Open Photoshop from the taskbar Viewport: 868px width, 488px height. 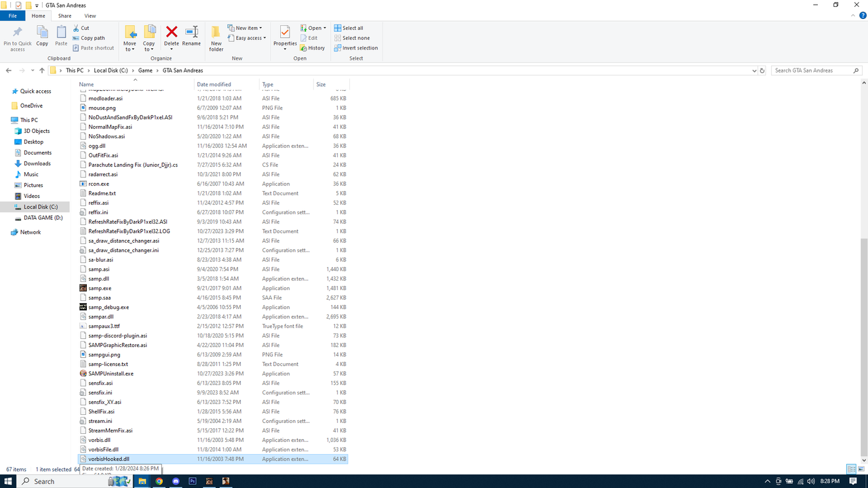(x=193, y=481)
